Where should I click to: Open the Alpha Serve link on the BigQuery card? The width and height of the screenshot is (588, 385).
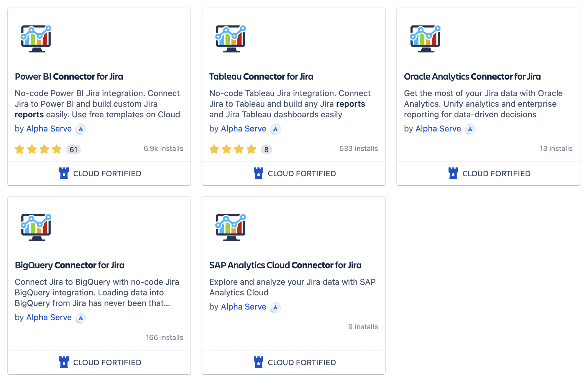(x=49, y=317)
